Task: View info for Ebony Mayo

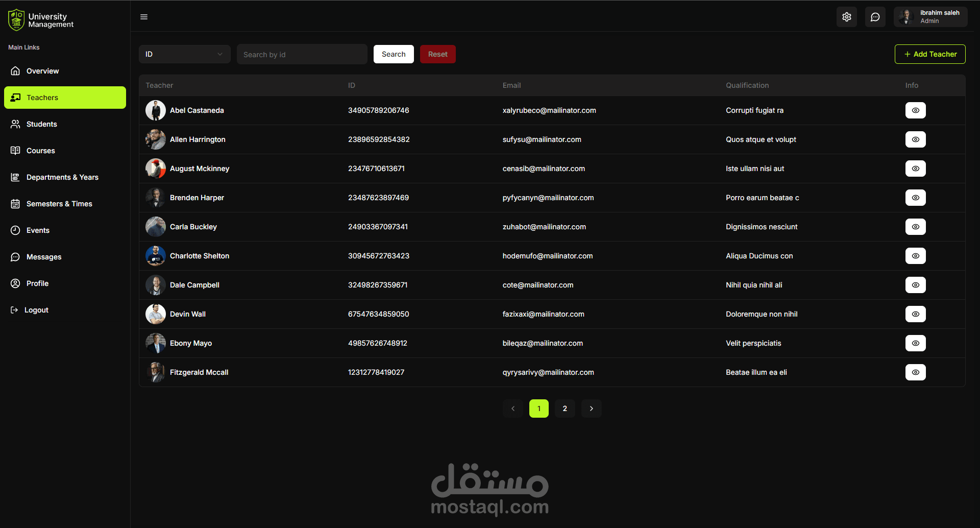Action: click(916, 343)
